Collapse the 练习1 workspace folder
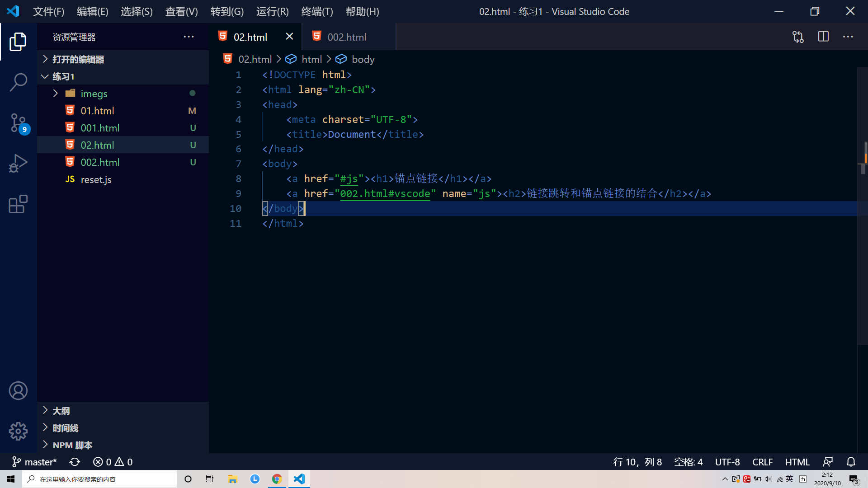 point(123,76)
